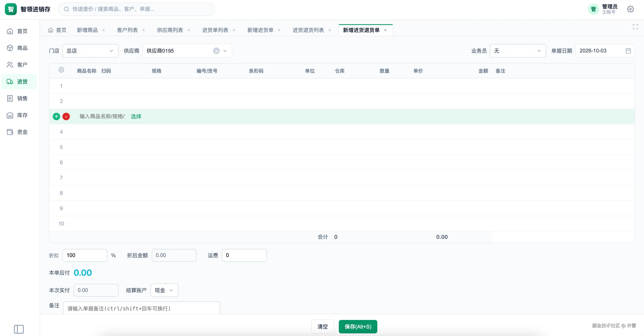
Task: Open 资金 in the left sidebar
Action: (19, 132)
